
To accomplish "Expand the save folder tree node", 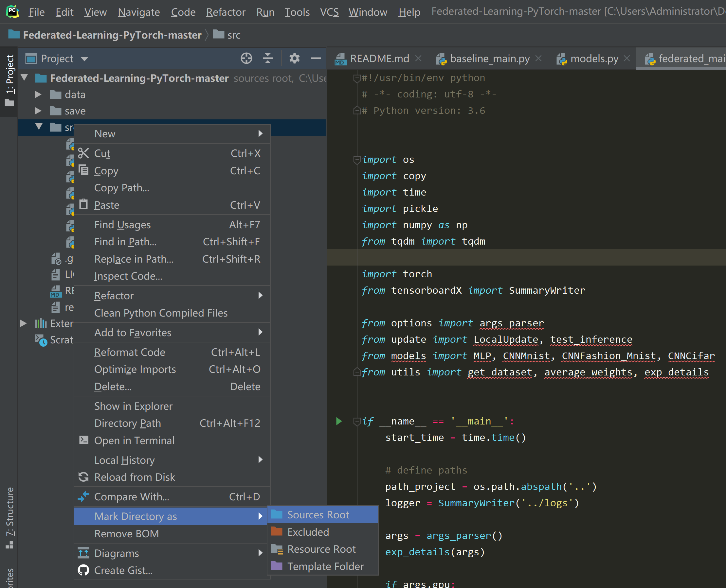I will (38, 111).
